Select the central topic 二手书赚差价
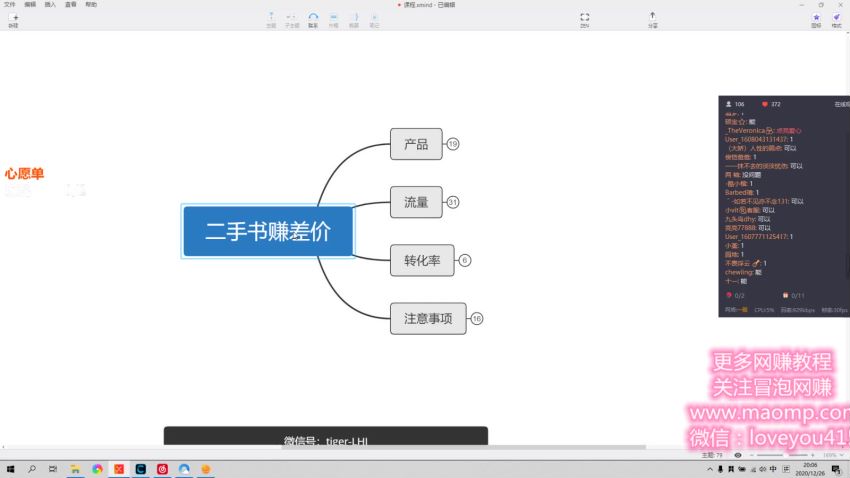 (x=268, y=231)
